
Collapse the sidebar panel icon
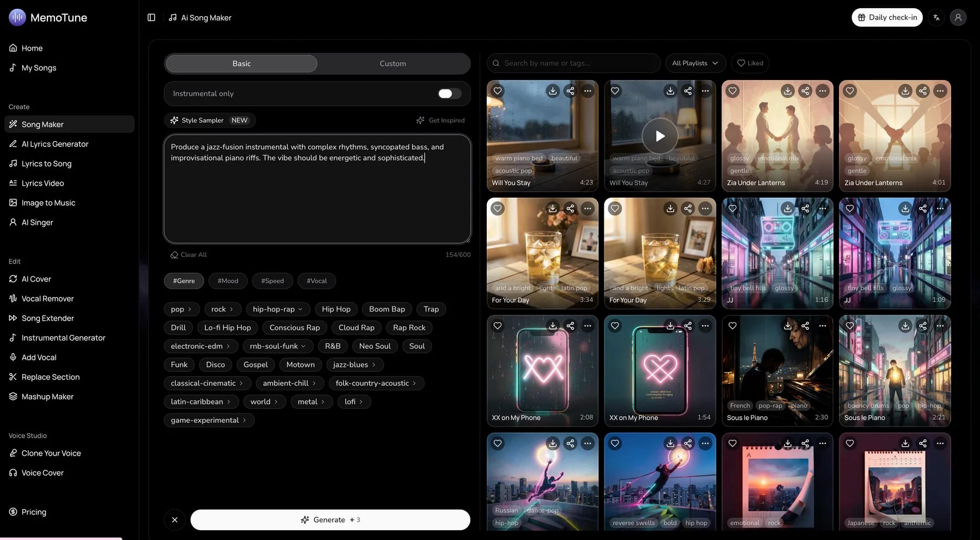coord(151,17)
